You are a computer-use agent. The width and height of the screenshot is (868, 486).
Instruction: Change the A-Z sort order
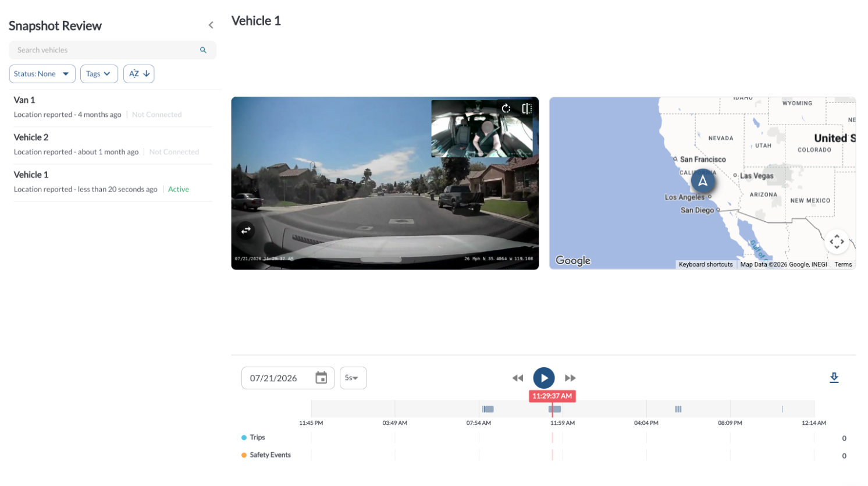pyautogui.click(x=138, y=74)
